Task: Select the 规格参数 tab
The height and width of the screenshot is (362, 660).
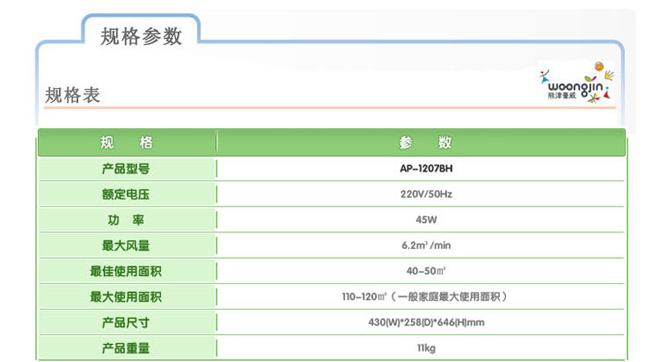Action: tap(141, 36)
